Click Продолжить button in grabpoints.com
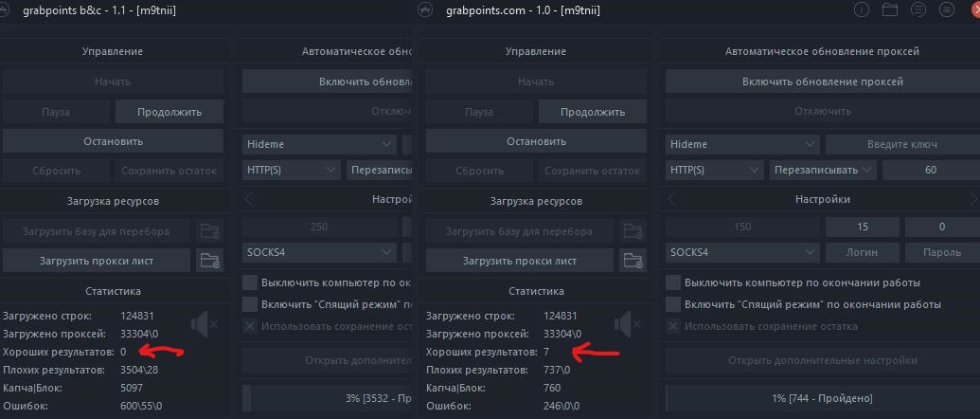980x419 pixels. click(593, 112)
